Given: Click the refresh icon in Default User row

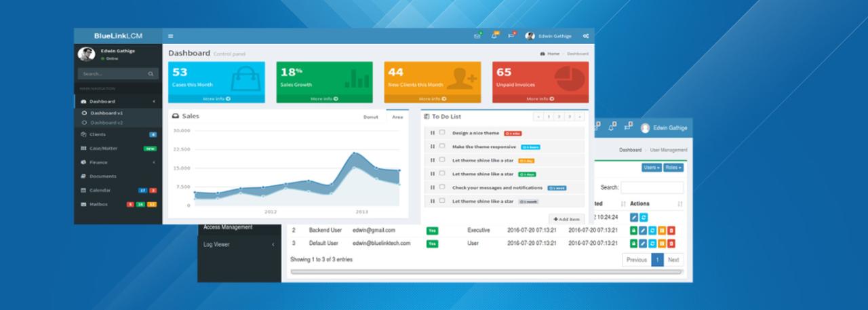Looking at the screenshot, I should (652, 244).
